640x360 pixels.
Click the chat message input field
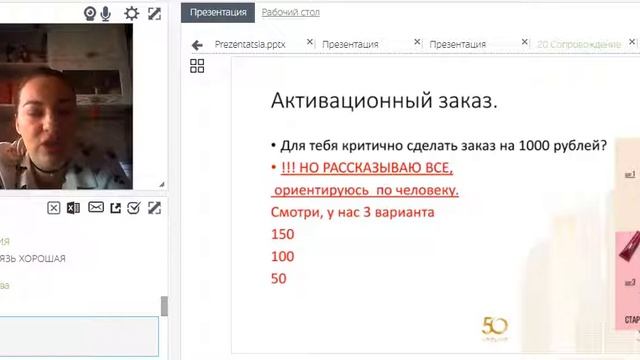pyautogui.click(x=79, y=336)
